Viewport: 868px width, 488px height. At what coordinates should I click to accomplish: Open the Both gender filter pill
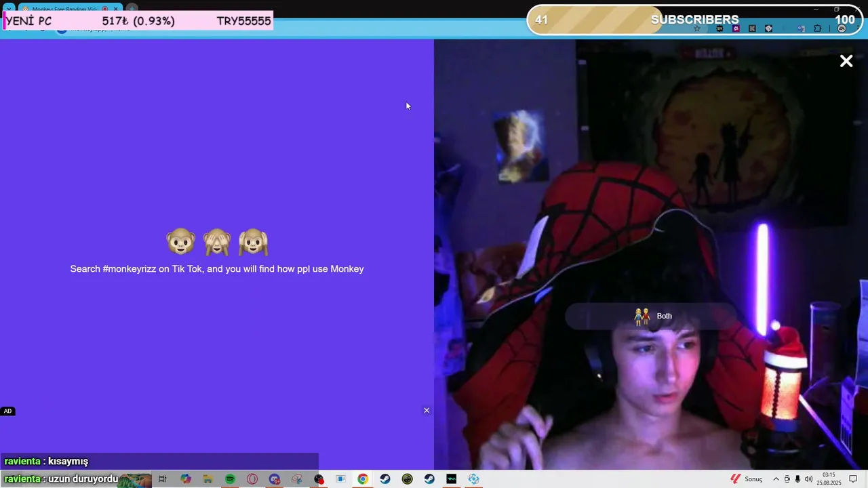click(651, 316)
